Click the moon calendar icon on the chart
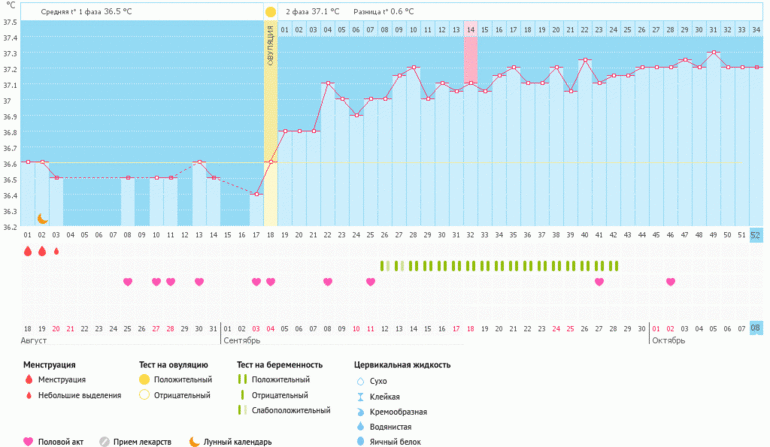This screenshot has height=447, width=770. pos(42,218)
